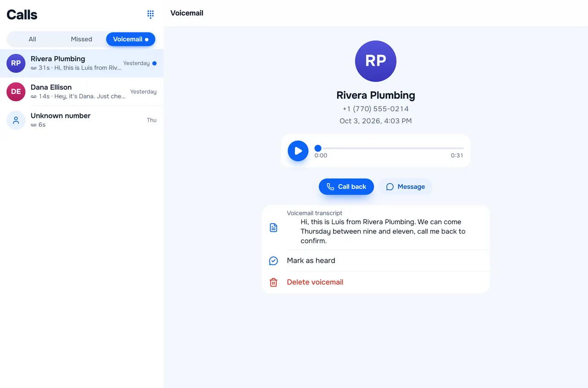The height and width of the screenshot is (388, 588).
Task: Click the unread blue dot on Rivera Plumbing
Action: (x=154, y=63)
